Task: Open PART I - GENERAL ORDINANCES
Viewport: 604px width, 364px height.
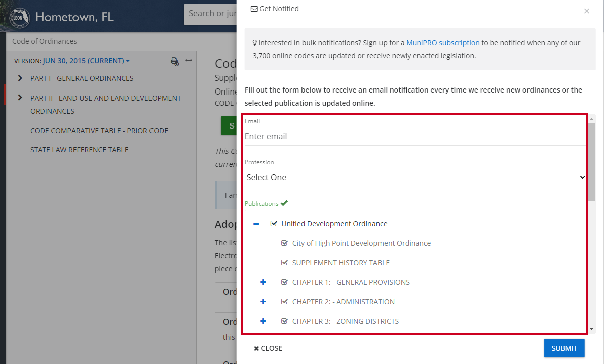Action: [x=82, y=78]
